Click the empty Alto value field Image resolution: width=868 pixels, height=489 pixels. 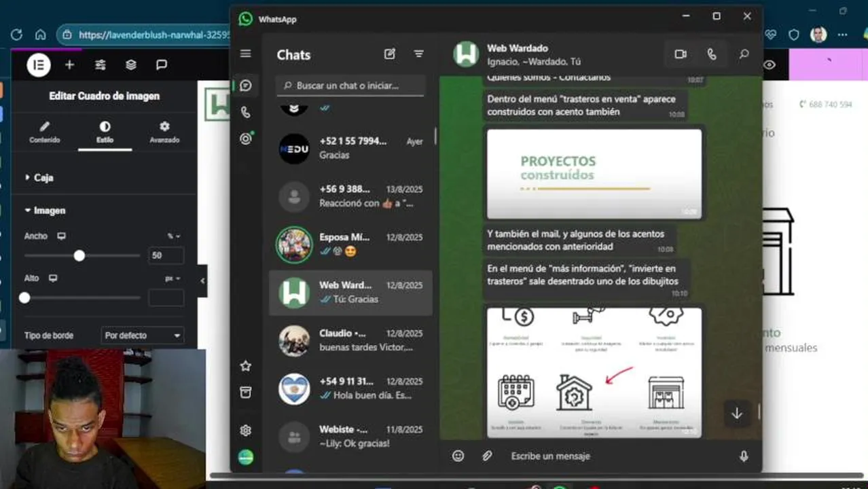[x=166, y=297]
